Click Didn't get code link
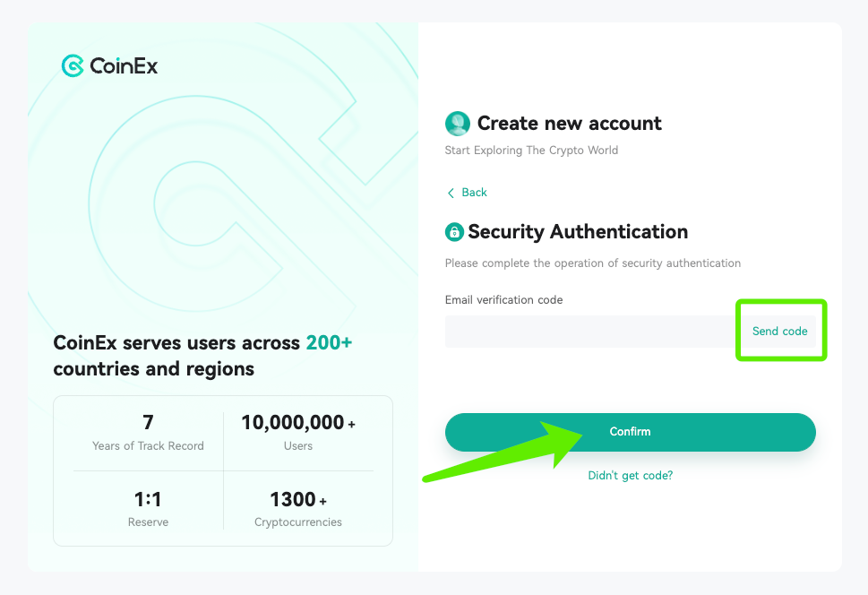 pyautogui.click(x=630, y=475)
